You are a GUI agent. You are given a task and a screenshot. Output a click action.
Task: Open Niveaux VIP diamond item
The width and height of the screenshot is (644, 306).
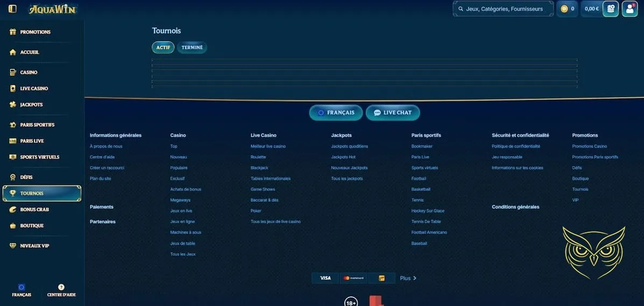pos(34,246)
